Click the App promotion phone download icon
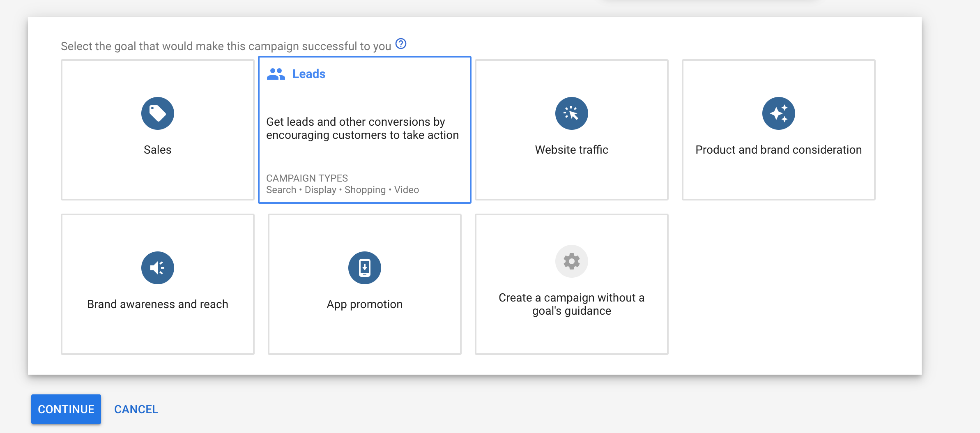The width and height of the screenshot is (980, 433). (365, 268)
